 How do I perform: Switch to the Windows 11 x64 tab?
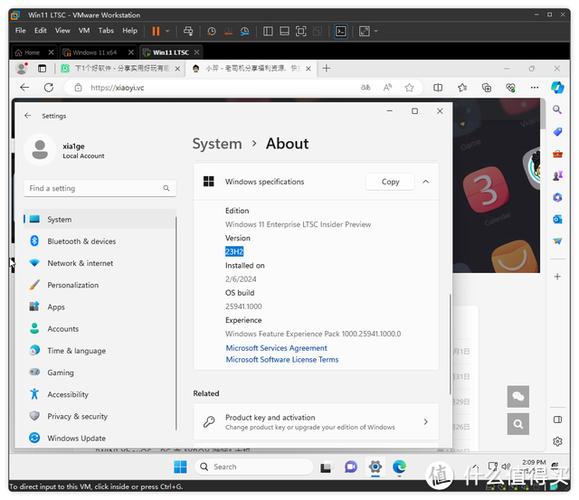click(x=95, y=52)
